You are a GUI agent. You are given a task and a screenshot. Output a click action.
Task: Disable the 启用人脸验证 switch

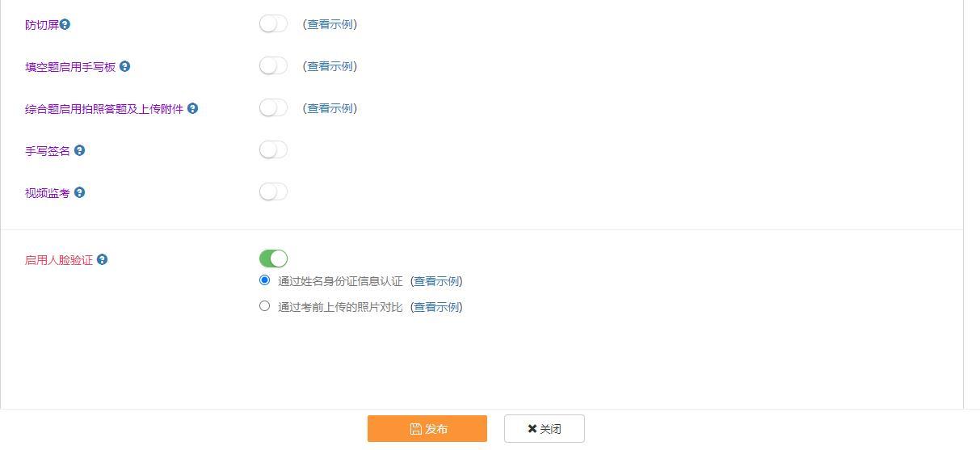(x=273, y=259)
